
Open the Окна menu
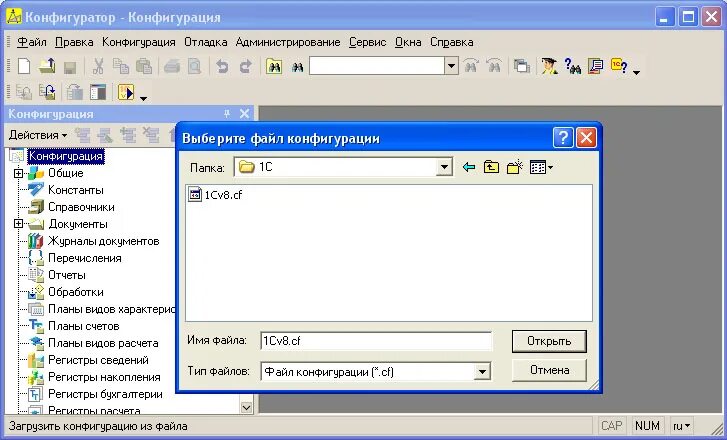(x=408, y=42)
